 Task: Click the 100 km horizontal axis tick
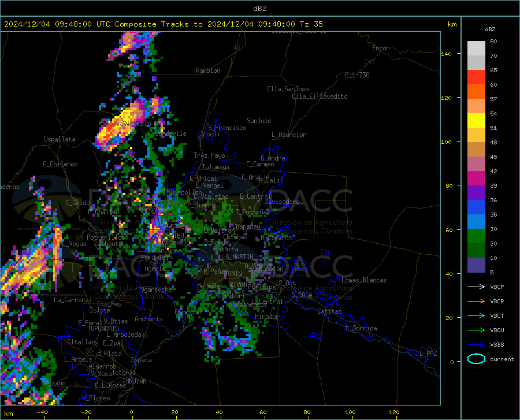tap(350, 412)
